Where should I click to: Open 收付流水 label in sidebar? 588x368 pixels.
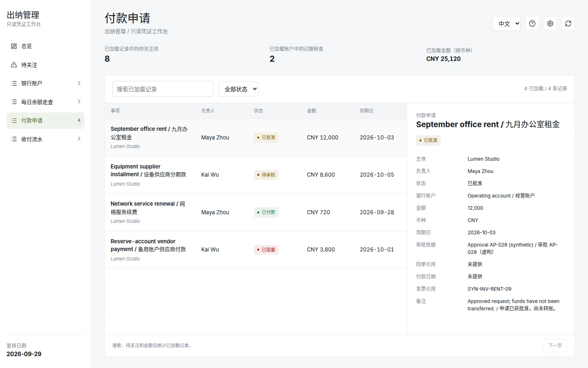pos(32,139)
